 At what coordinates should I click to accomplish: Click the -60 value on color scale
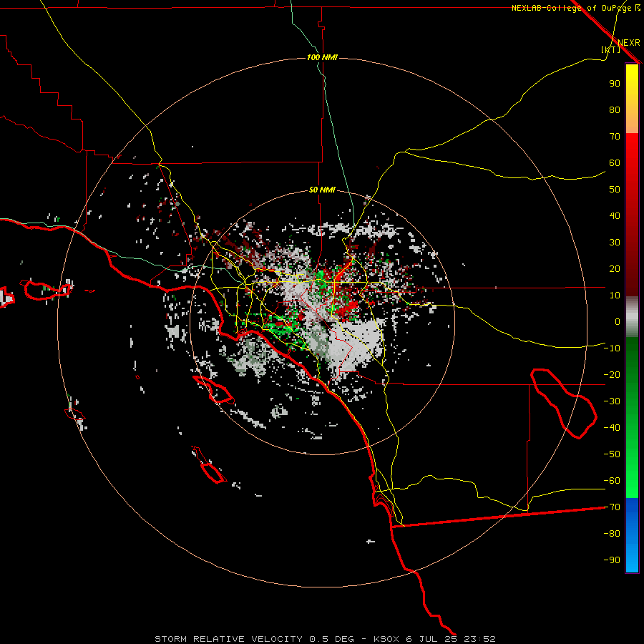612,481
